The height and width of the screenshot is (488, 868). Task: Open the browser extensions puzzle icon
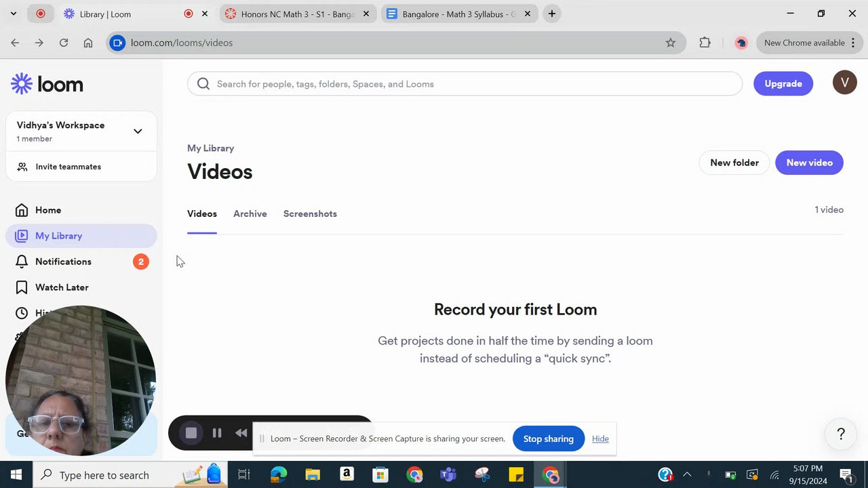coord(705,43)
